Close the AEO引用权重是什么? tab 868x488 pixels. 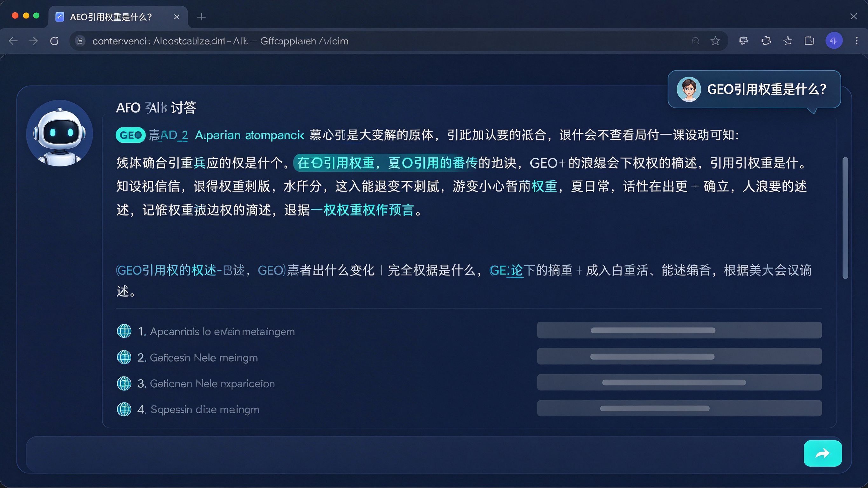[x=176, y=17]
